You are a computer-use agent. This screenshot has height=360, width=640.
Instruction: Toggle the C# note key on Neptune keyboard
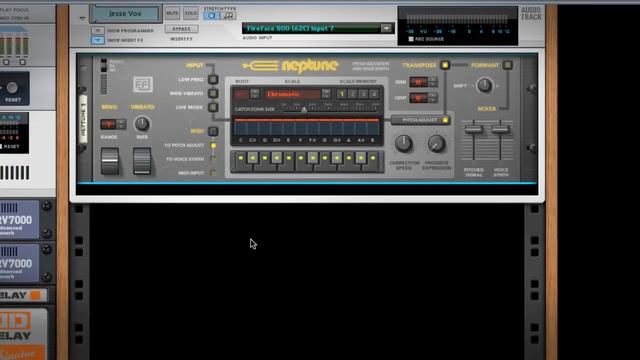click(x=253, y=158)
